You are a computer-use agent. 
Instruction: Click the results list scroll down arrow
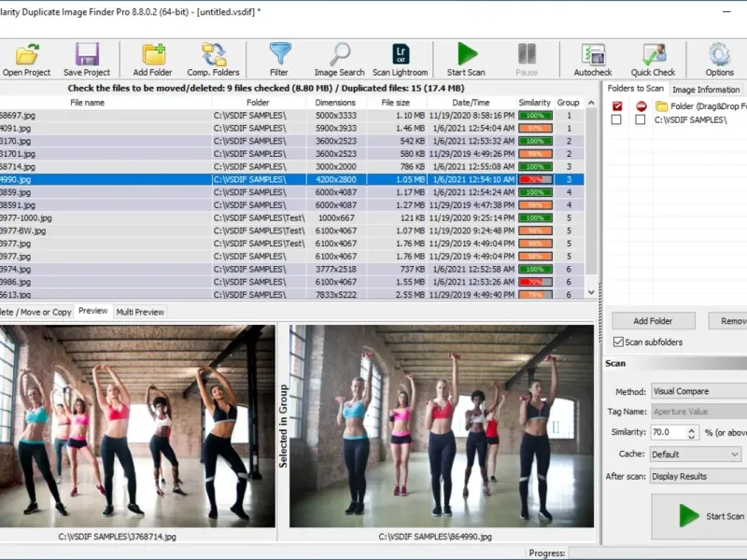point(591,292)
